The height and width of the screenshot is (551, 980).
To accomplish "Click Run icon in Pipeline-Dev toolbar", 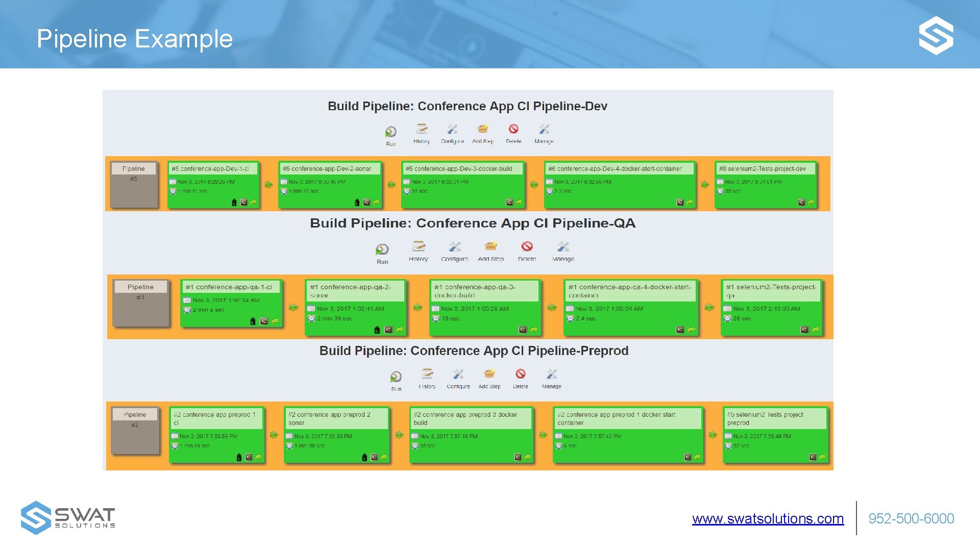I will coord(390,132).
